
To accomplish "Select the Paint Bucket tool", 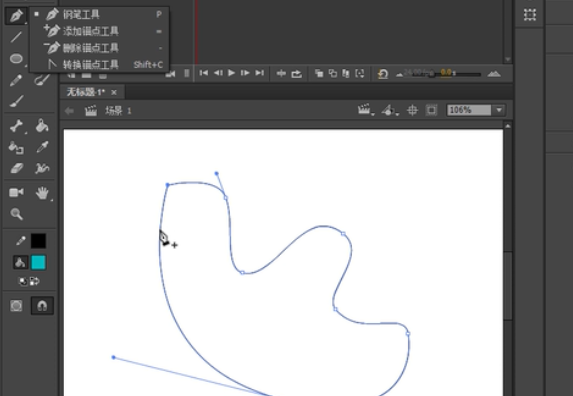I will click(x=42, y=126).
